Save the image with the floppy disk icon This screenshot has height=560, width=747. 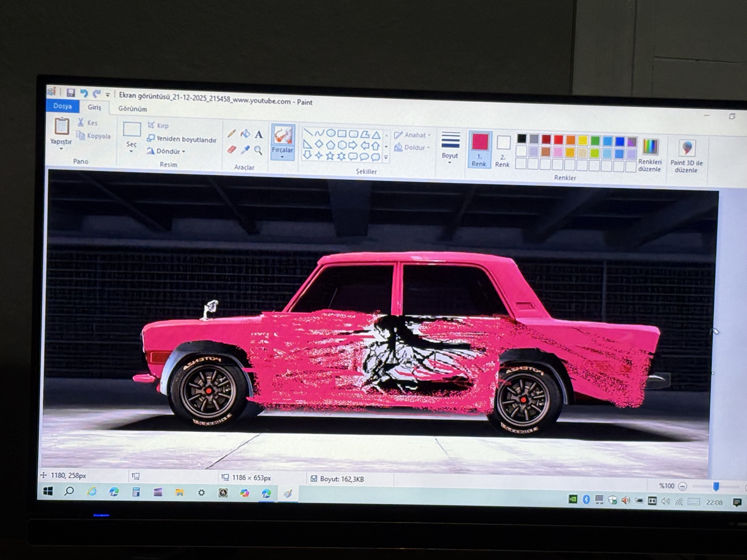(71, 93)
